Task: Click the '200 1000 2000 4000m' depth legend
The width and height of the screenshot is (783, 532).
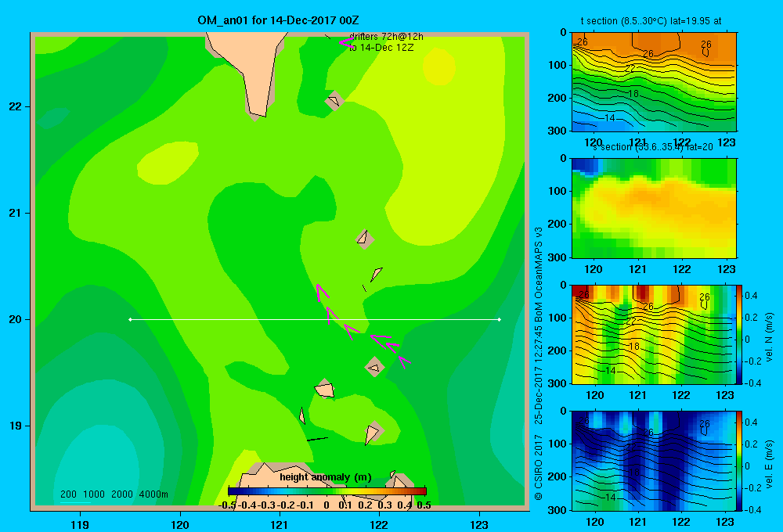Action: [x=114, y=494]
